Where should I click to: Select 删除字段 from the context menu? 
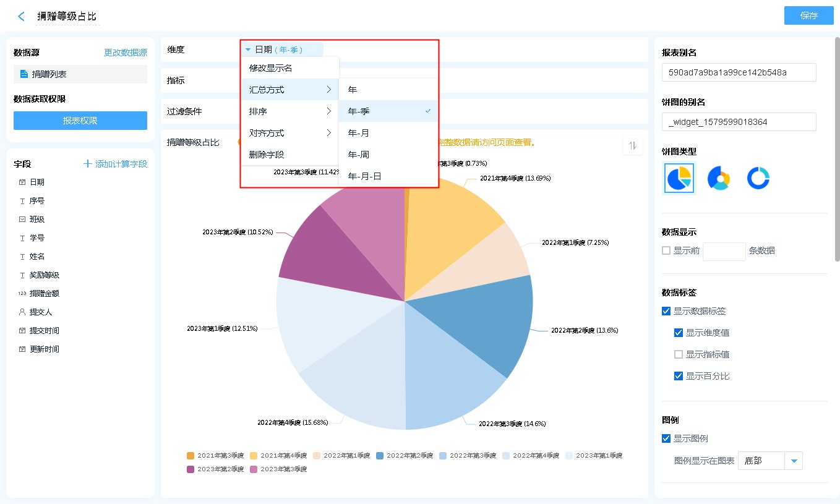tap(267, 155)
